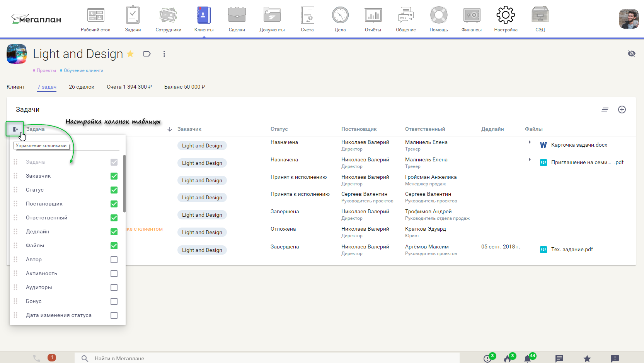
Task: Enable Дата изменения статуса column checkbox
Action: 114,315
